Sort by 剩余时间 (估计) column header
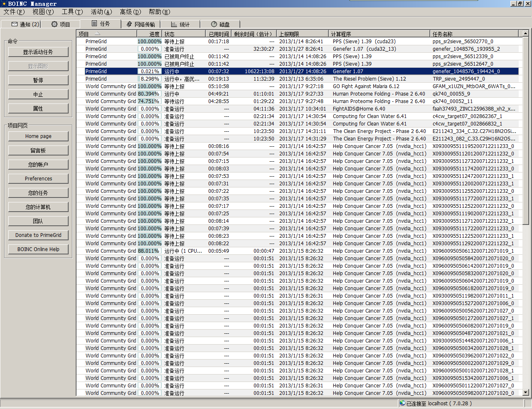This screenshot has height=409, width=532. (x=254, y=34)
